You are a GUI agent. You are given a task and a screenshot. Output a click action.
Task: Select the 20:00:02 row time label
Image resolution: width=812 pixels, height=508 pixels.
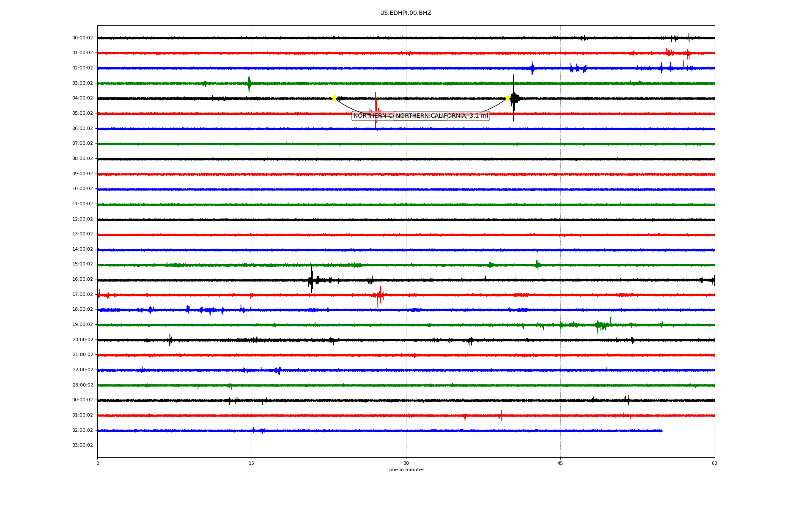coord(82,340)
